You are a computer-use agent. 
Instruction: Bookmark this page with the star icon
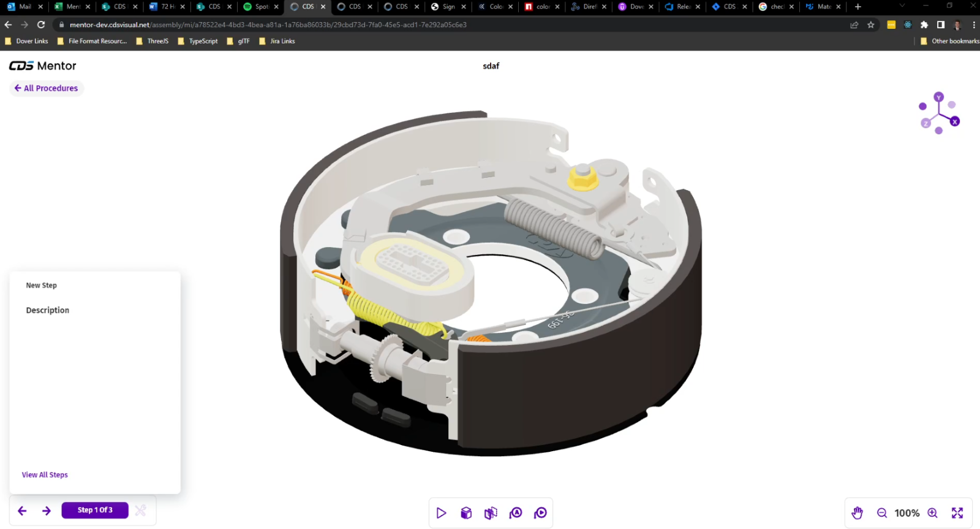(x=870, y=25)
